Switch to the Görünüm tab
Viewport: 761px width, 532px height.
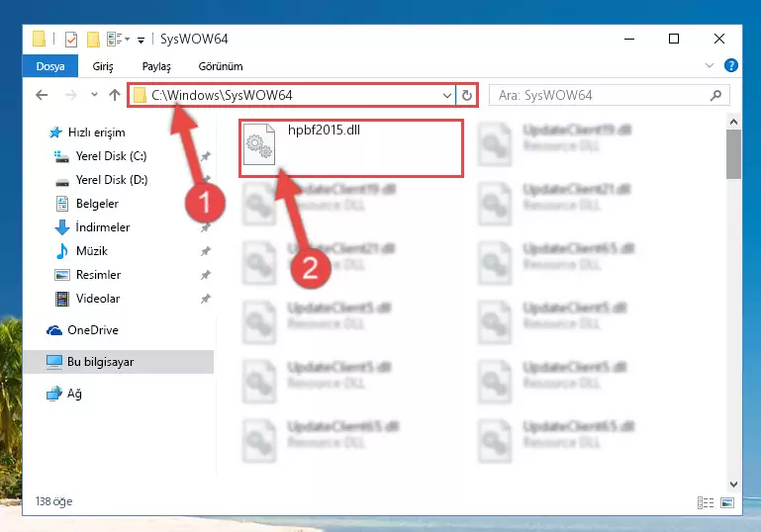pyautogui.click(x=221, y=66)
